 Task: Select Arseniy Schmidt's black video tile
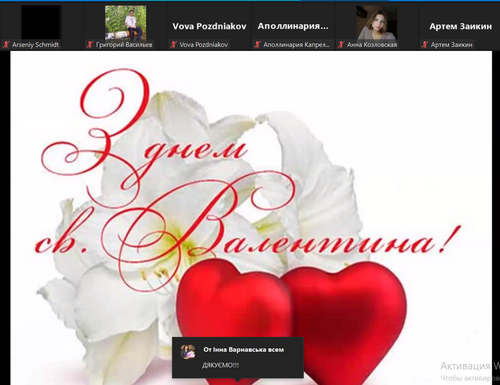tap(41, 23)
